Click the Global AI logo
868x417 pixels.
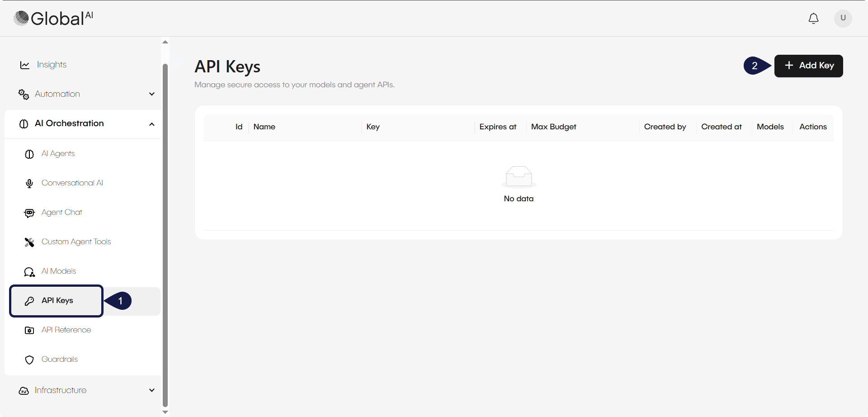coord(52,18)
